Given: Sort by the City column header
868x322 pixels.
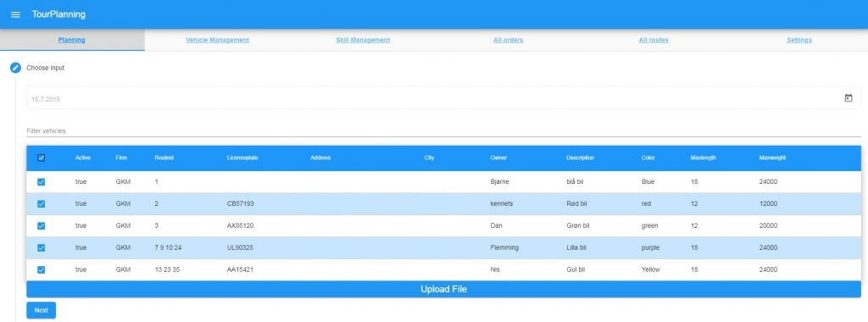Looking at the screenshot, I should click(x=430, y=158).
